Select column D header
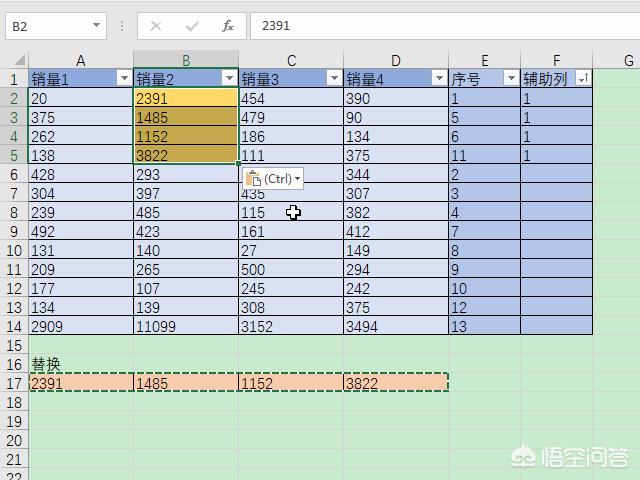 (x=396, y=60)
